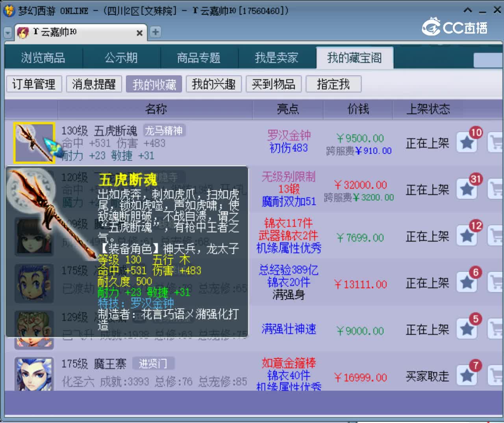Screen dimensions: 504x423
Task: Open 指定我 section
Action: [334, 84]
